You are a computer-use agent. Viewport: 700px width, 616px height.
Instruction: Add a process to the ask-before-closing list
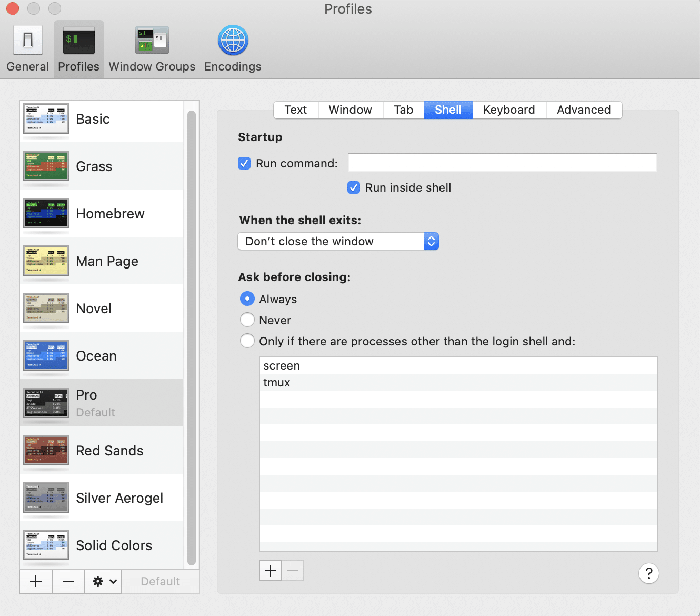271,571
